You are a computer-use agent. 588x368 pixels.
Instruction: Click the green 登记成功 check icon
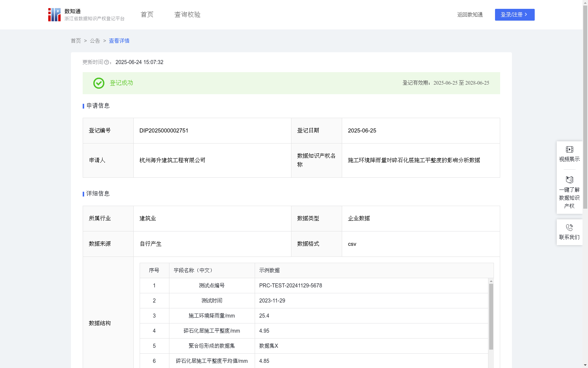tap(99, 83)
